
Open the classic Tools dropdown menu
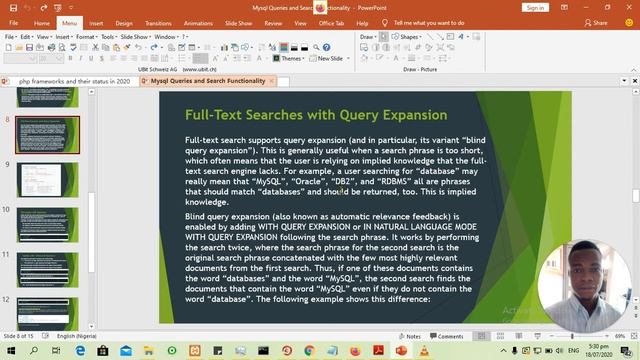[109, 37]
